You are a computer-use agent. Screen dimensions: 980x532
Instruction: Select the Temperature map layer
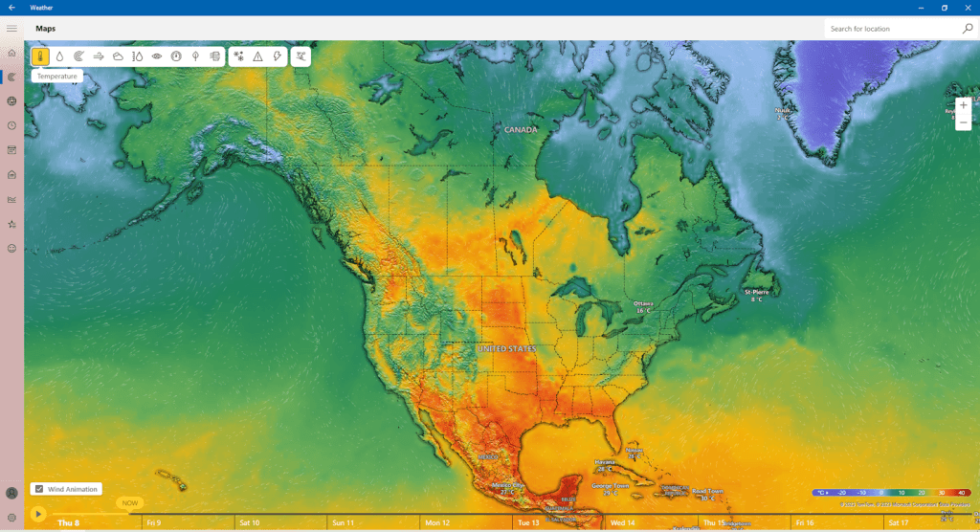point(40,56)
